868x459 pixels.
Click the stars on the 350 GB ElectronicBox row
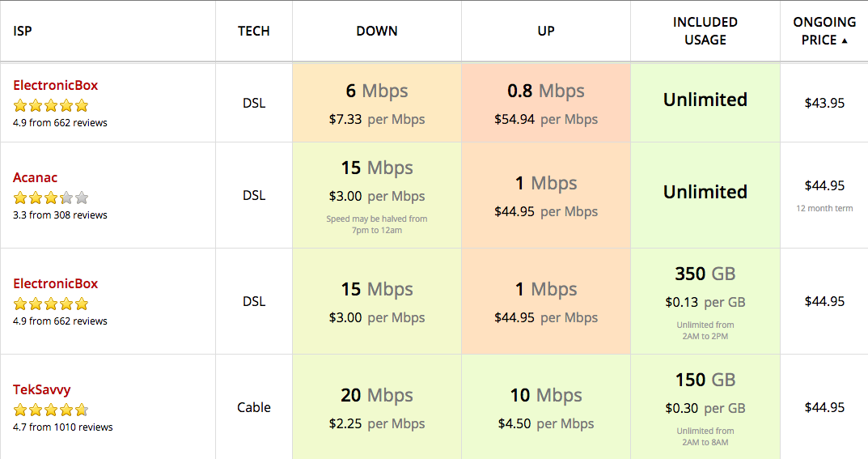point(51,304)
